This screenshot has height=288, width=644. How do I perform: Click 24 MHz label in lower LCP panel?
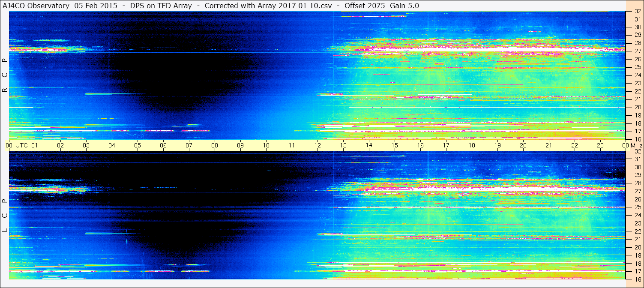[637, 215]
